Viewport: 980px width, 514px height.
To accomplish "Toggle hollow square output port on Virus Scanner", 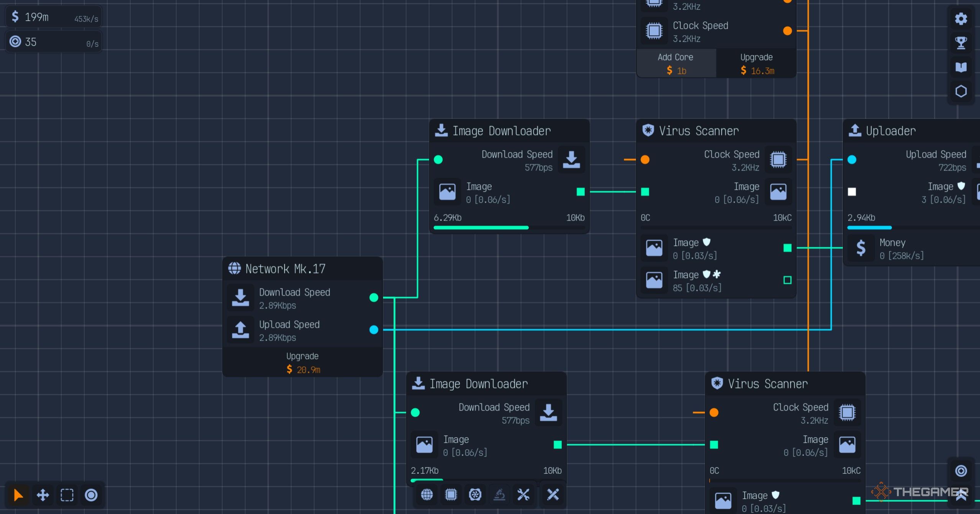I will [x=787, y=280].
